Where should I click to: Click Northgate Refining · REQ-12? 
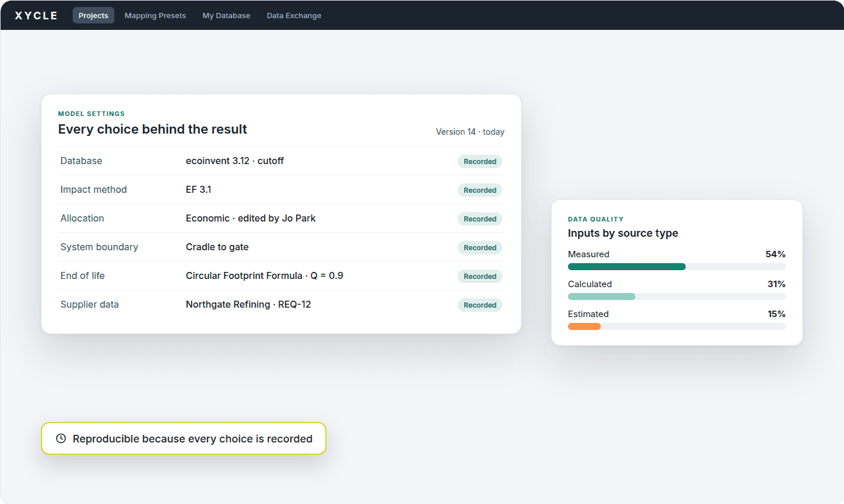pyautogui.click(x=249, y=304)
